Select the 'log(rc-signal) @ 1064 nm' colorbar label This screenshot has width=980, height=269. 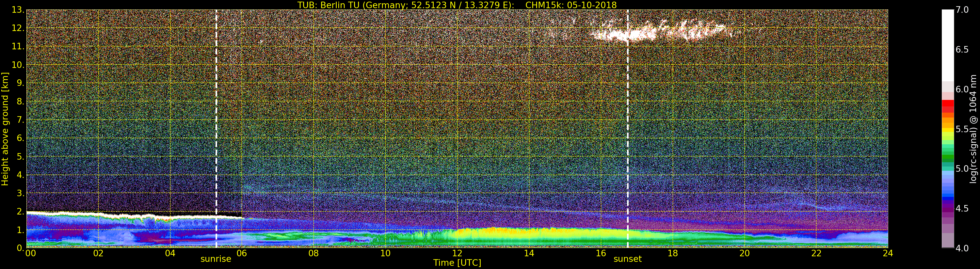point(973,129)
